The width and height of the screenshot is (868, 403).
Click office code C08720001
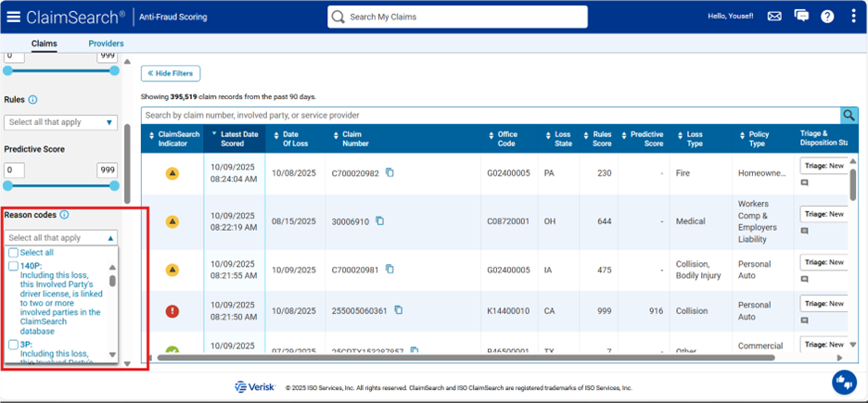point(508,221)
